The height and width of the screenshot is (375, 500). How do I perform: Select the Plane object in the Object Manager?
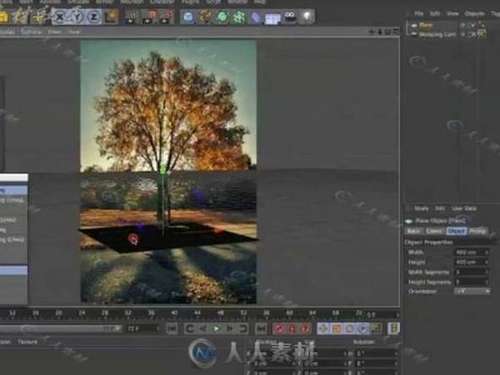tap(426, 25)
